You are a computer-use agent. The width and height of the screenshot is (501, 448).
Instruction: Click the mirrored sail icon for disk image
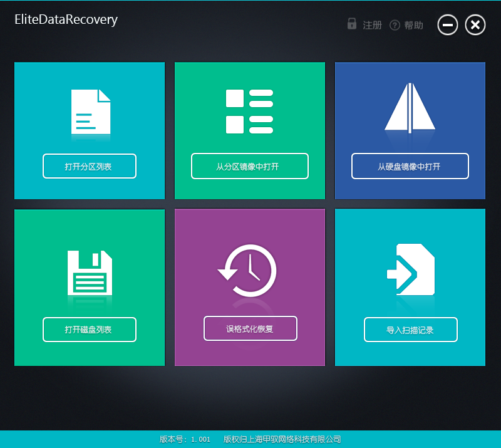pos(410,108)
